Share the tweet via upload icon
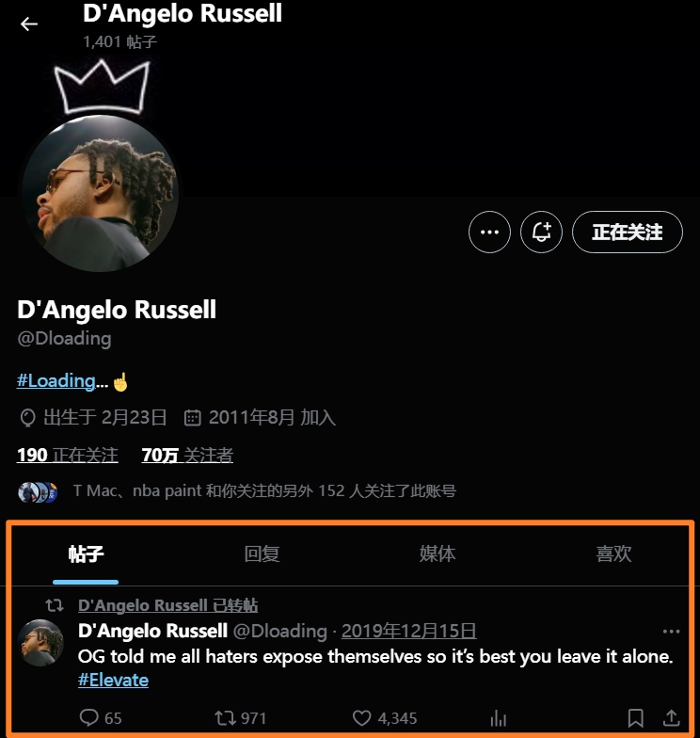700x738 pixels. click(671, 718)
